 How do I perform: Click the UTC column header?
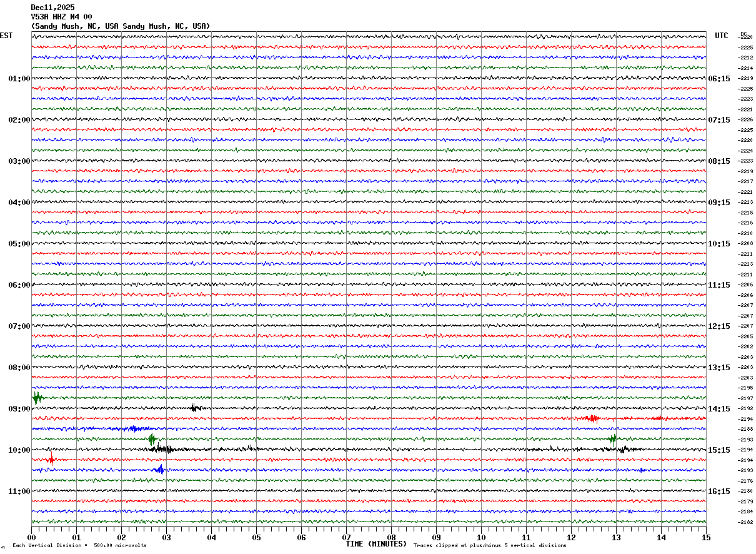tap(722, 36)
